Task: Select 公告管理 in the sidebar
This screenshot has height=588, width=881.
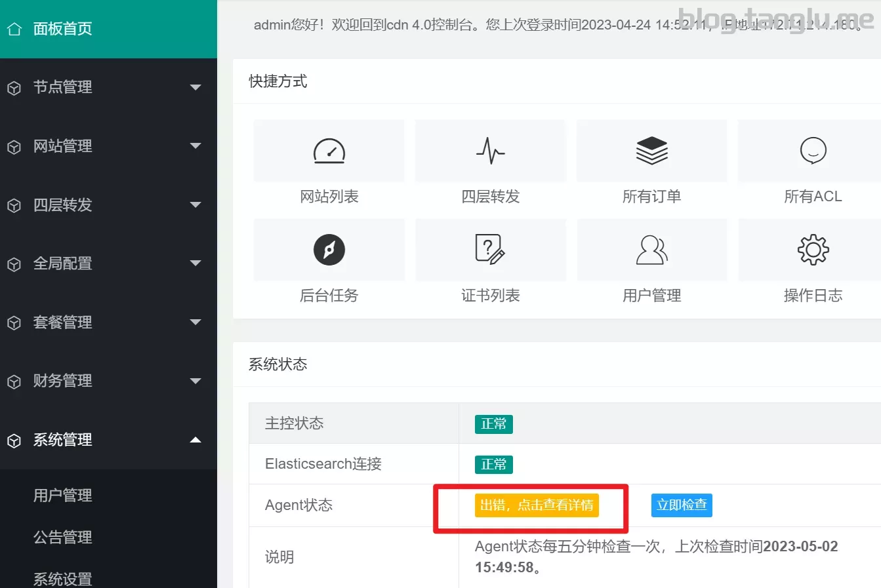Action: [62, 537]
